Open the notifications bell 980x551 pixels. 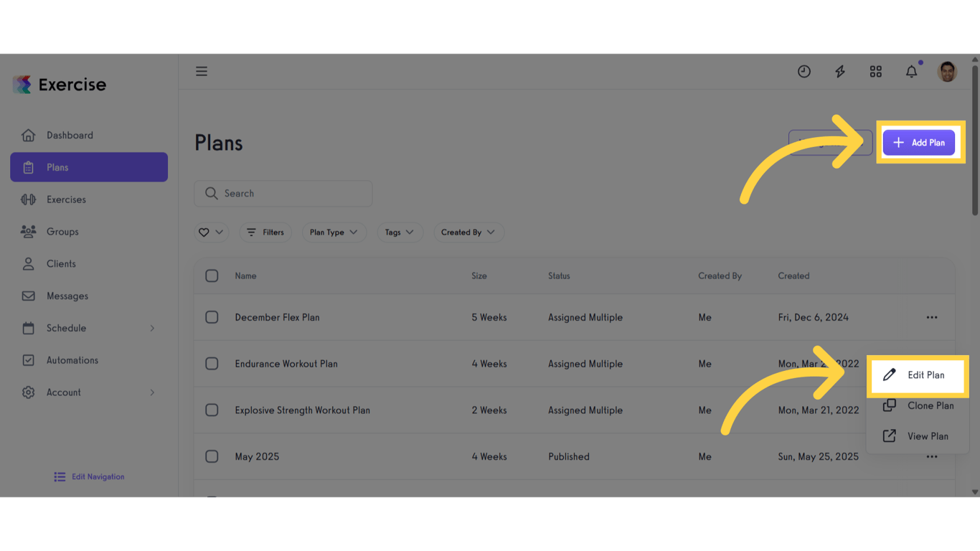point(911,71)
